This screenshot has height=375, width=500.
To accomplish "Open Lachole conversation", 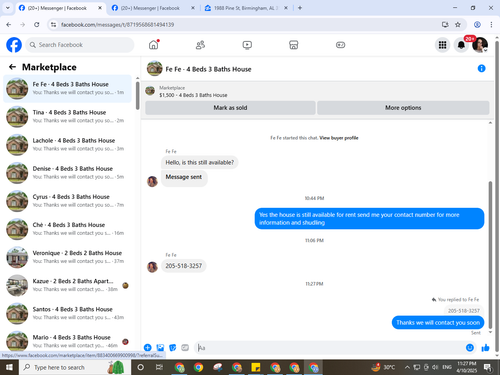I will pyautogui.click(x=67, y=145).
